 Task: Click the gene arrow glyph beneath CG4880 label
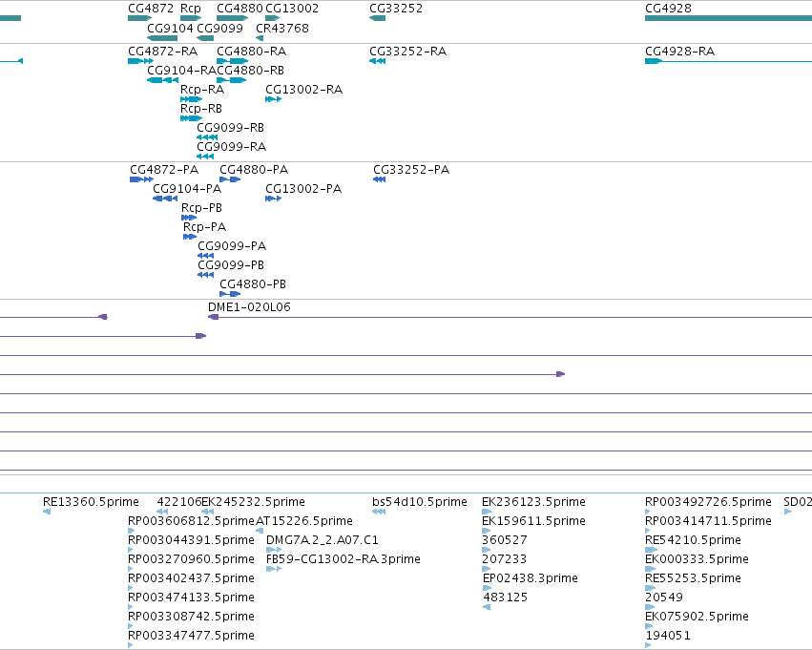coord(232,19)
